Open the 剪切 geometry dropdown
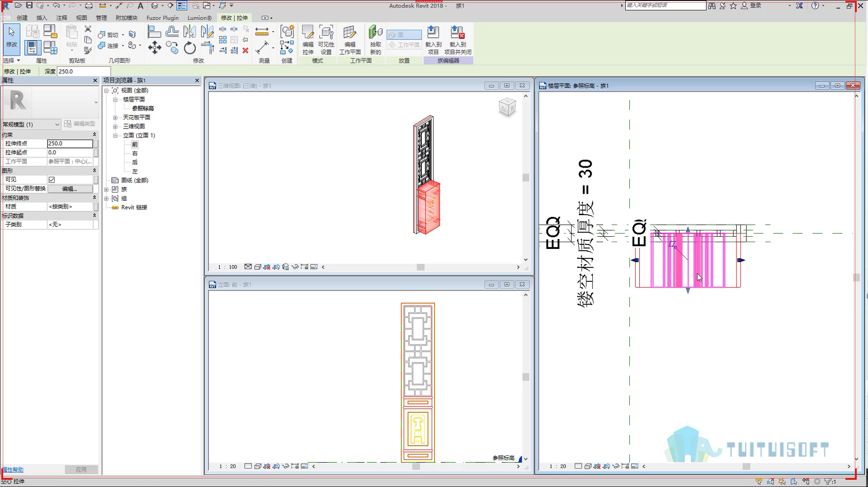The image size is (868, 487). point(123,35)
